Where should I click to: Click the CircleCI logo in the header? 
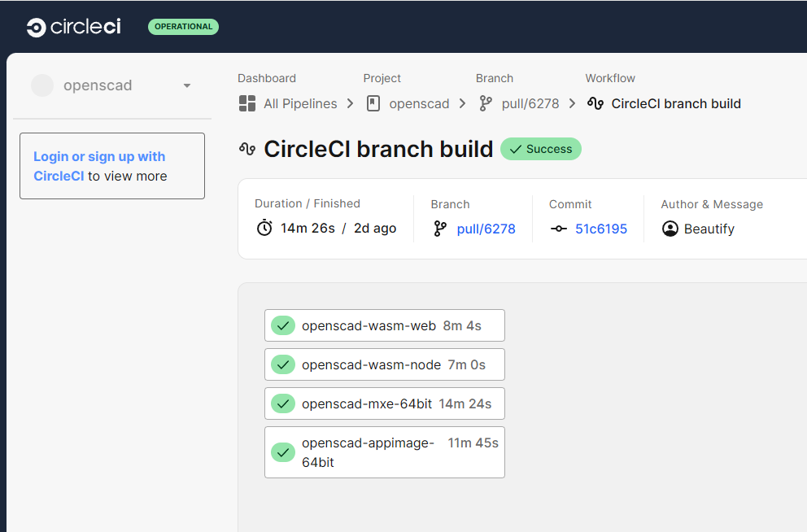73,27
